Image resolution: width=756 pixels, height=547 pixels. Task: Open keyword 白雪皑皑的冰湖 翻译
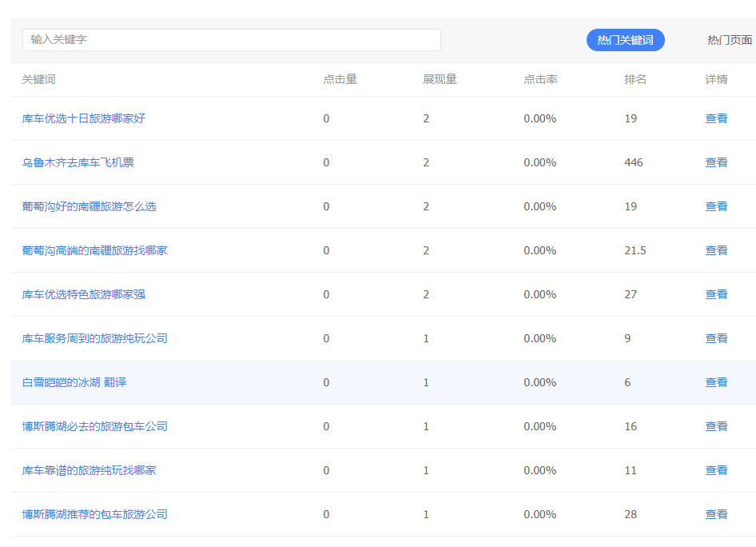[x=74, y=382]
